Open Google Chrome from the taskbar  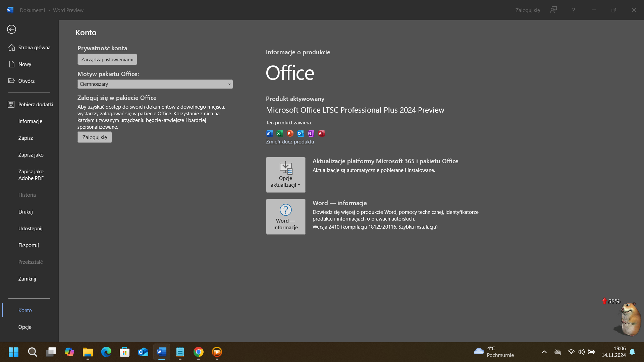point(199,352)
